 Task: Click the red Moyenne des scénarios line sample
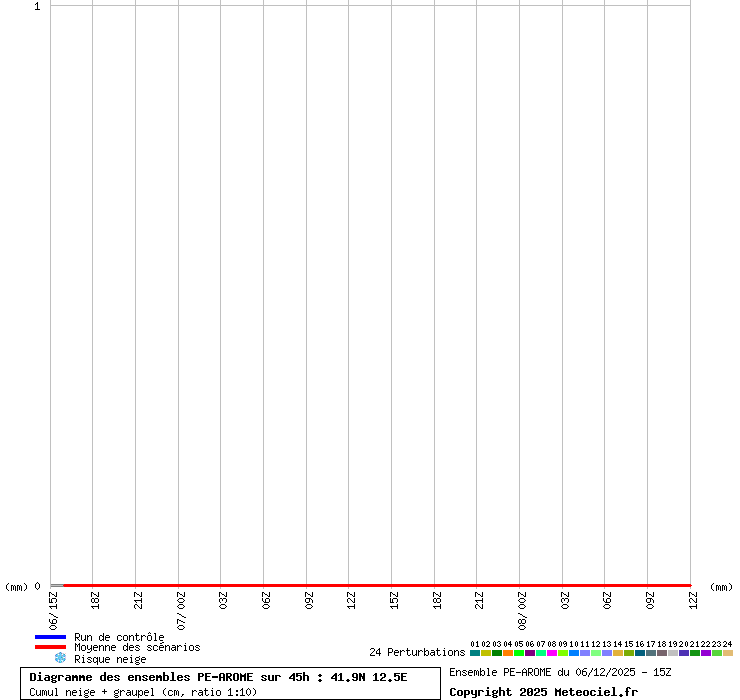[50, 647]
